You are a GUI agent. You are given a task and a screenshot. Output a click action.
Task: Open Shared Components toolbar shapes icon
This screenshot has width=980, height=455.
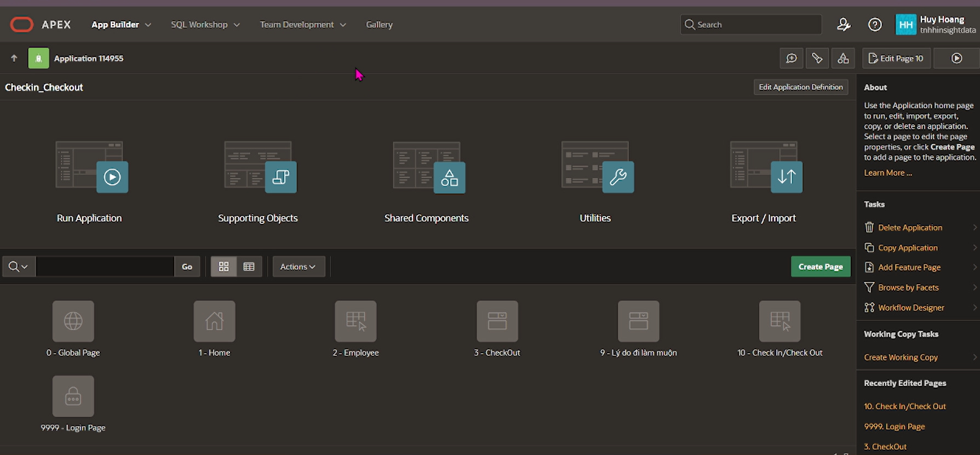(843, 58)
